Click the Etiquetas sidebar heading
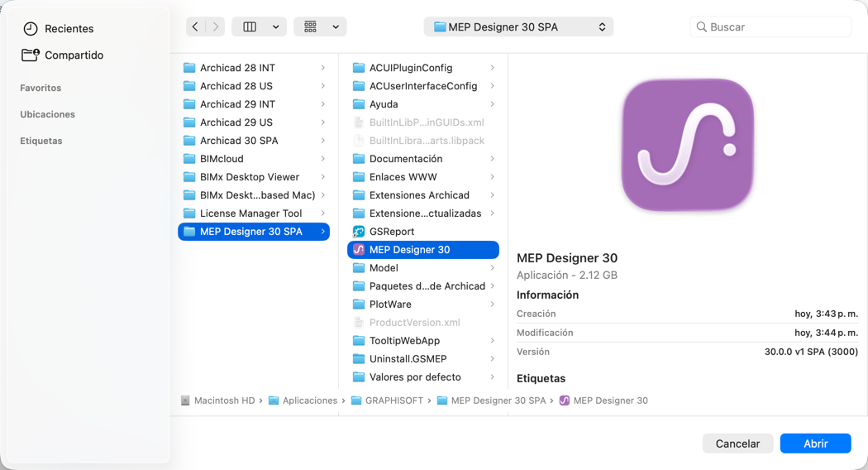The width and height of the screenshot is (868, 470). tap(41, 141)
